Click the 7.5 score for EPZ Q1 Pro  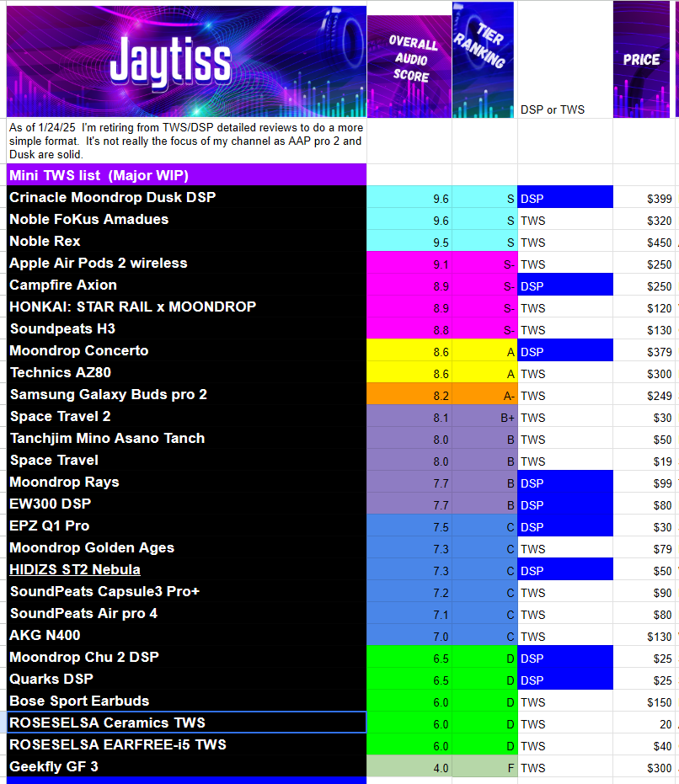point(409,526)
